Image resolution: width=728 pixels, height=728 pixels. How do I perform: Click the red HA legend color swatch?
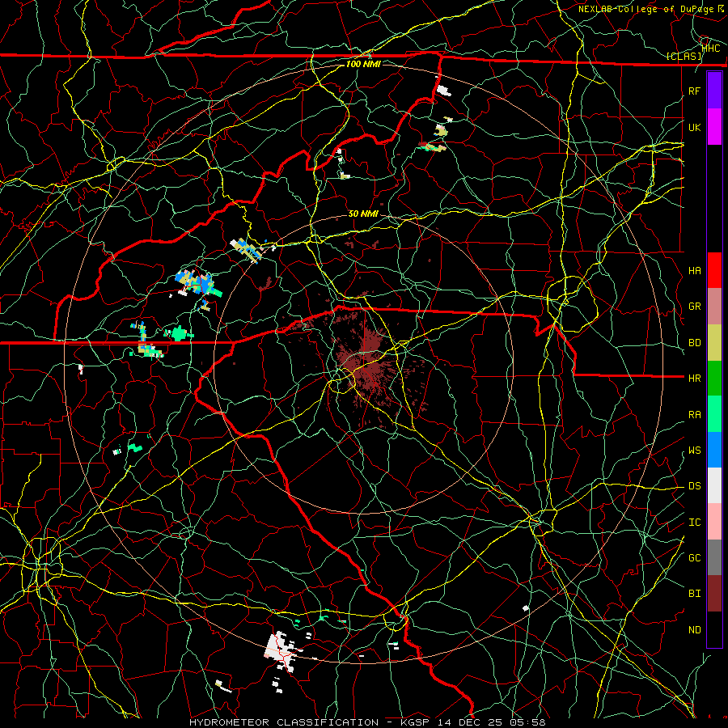(714, 270)
